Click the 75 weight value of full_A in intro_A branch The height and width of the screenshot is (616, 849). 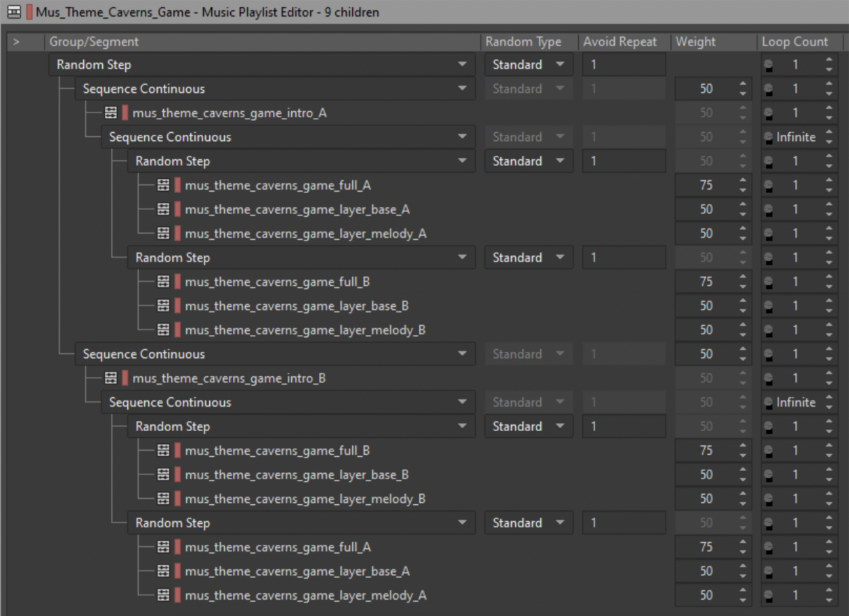coord(706,185)
